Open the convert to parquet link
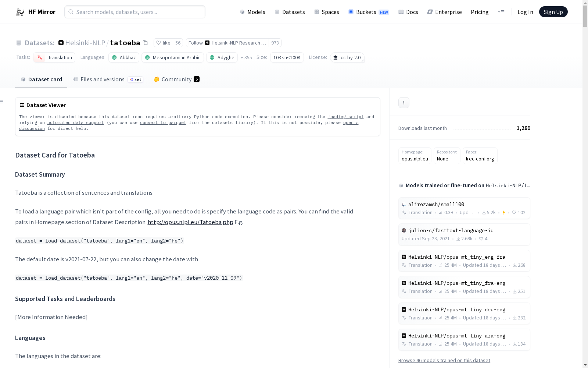The height and width of the screenshot is (368, 588). pyautogui.click(x=163, y=123)
